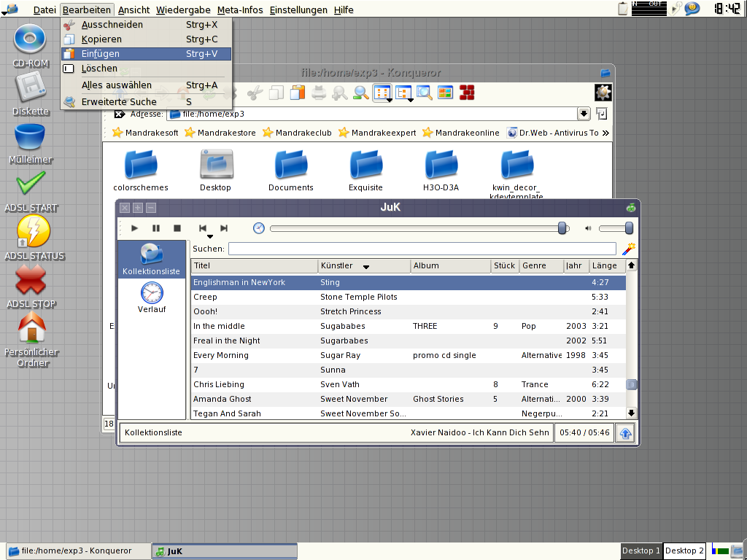Click ADSL STOP desktop icon
Screen dimensions: 747x560
(x=31, y=286)
